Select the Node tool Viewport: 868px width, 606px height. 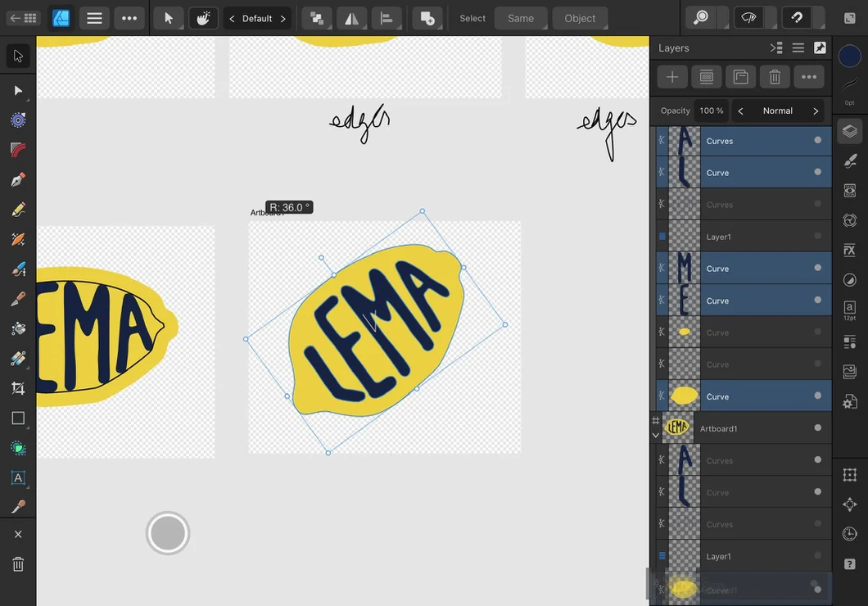(18, 90)
